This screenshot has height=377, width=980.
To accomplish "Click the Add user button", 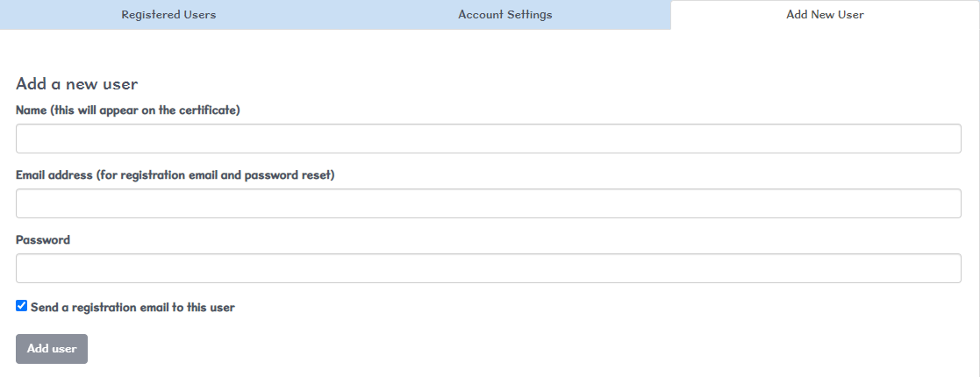I will (x=51, y=349).
